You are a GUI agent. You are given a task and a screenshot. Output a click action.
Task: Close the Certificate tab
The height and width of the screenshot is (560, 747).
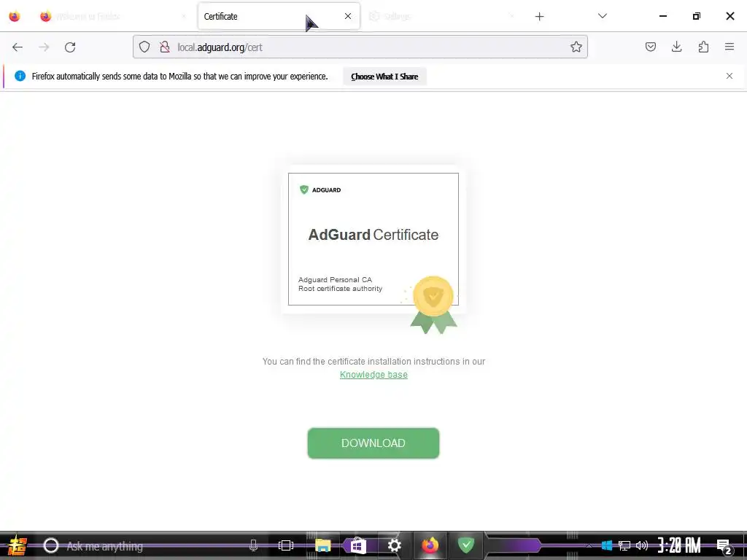coord(348,16)
